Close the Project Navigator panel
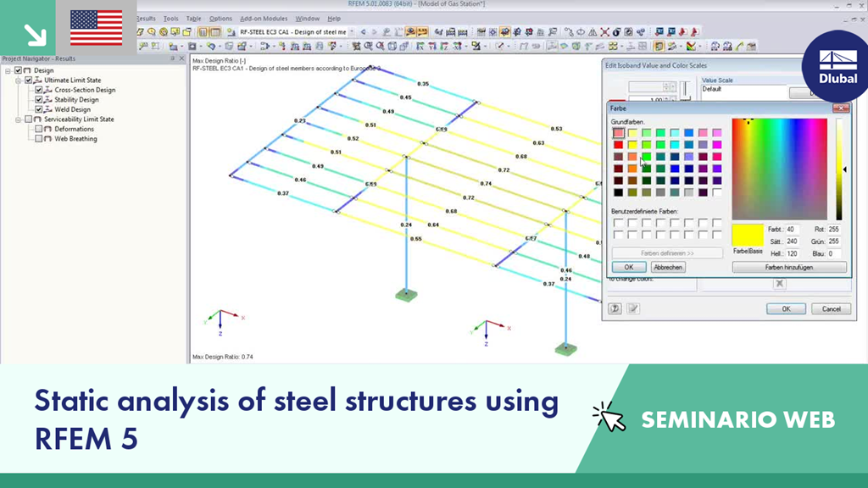This screenshot has width=868, height=488. click(x=181, y=58)
